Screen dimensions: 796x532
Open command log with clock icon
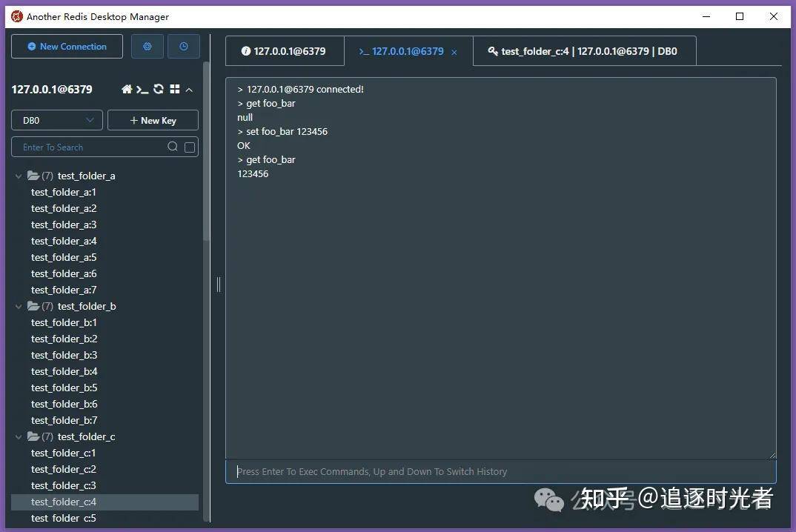tap(184, 46)
